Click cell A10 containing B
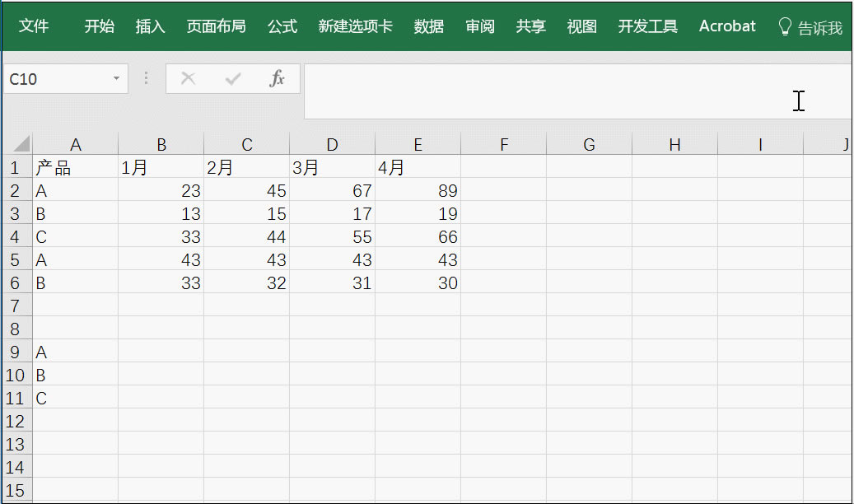The height and width of the screenshot is (504, 854). pos(75,375)
